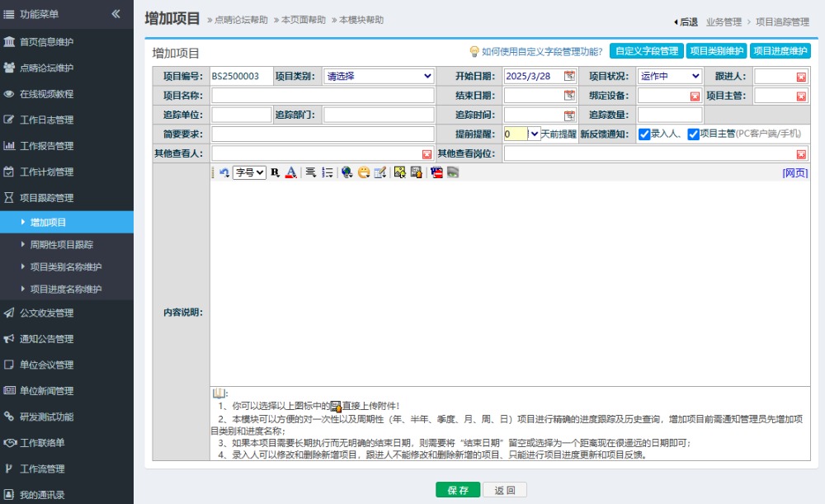Open calendar picker for 开始日期
The image size is (825, 504).
click(569, 76)
